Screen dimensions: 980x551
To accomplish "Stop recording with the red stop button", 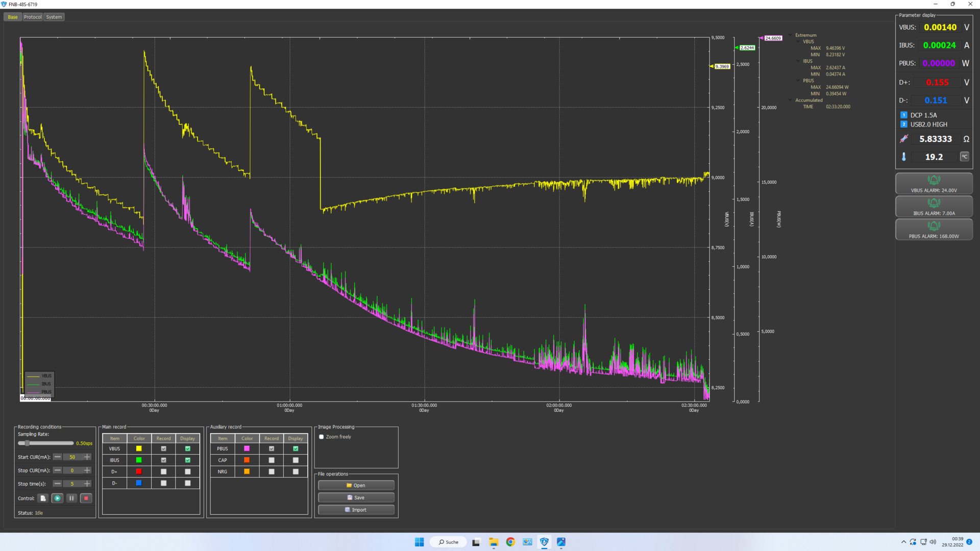I will click(86, 498).
